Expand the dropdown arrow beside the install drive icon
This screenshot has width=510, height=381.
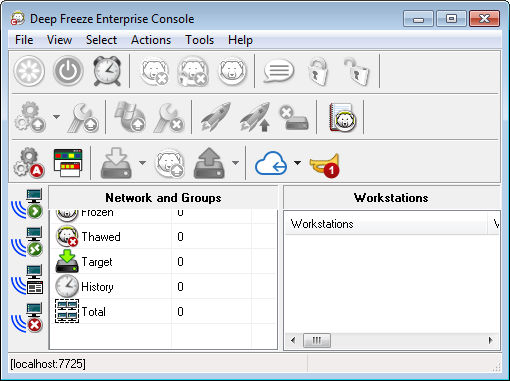coord(142,163)
